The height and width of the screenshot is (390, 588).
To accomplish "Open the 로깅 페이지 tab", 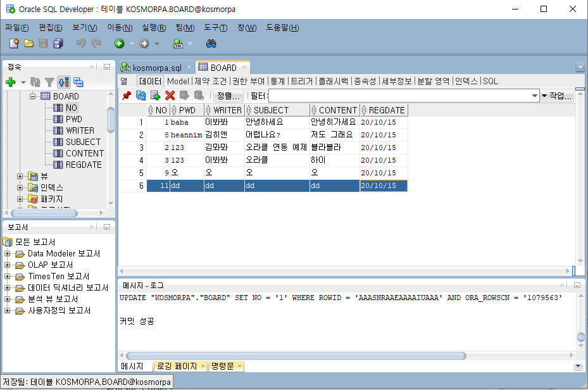I will click(177, 366).
